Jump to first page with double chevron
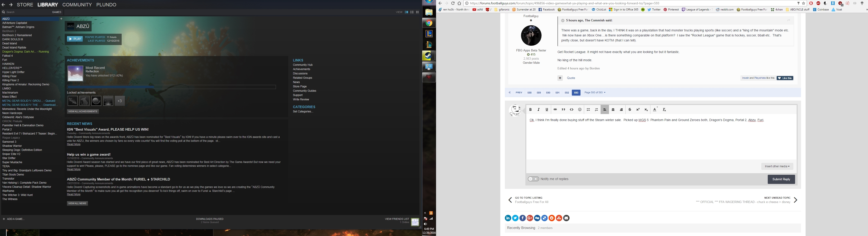This screenshot has height=236, width=868. coord(509,93)
